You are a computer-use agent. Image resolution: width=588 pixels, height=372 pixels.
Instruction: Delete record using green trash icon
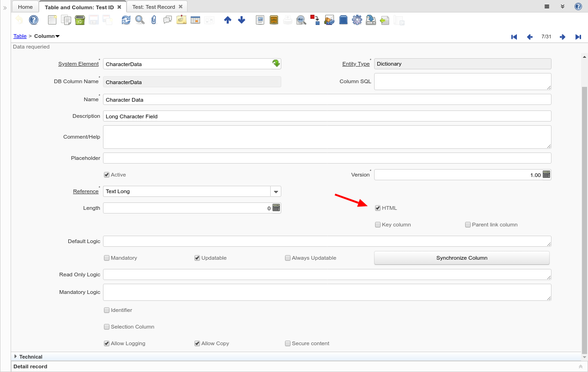pos(80,20)
